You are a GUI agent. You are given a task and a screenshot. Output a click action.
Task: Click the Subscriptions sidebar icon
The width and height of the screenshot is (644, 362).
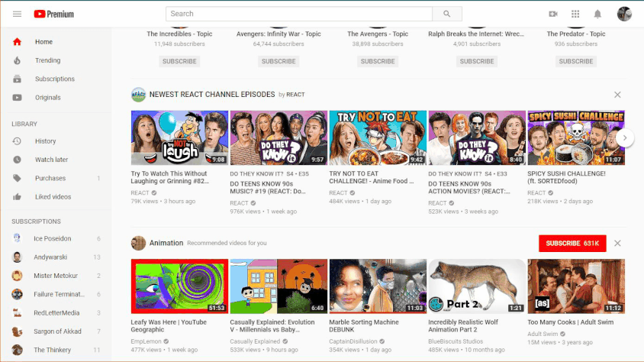coord(17,79)
